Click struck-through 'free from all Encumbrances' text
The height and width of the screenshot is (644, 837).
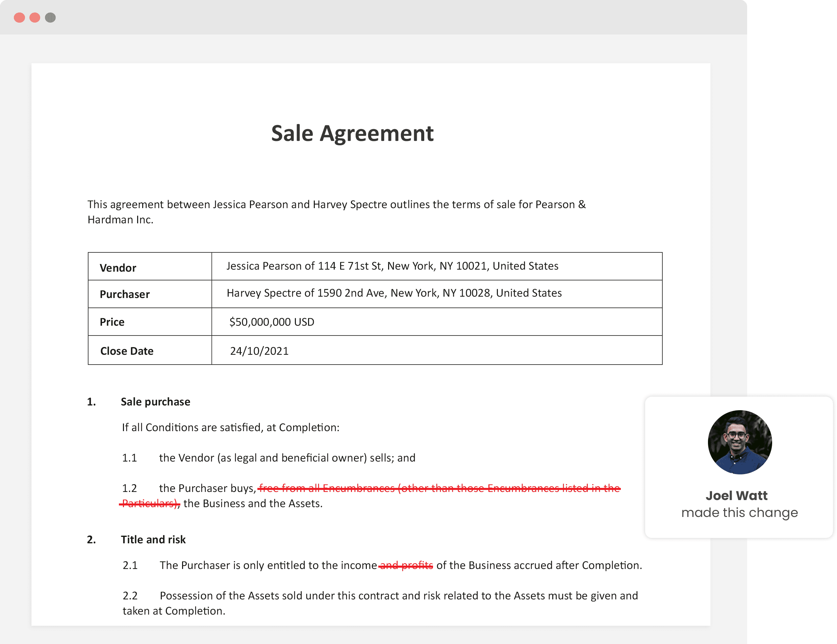pyautogui.click(x=439, y=488)
